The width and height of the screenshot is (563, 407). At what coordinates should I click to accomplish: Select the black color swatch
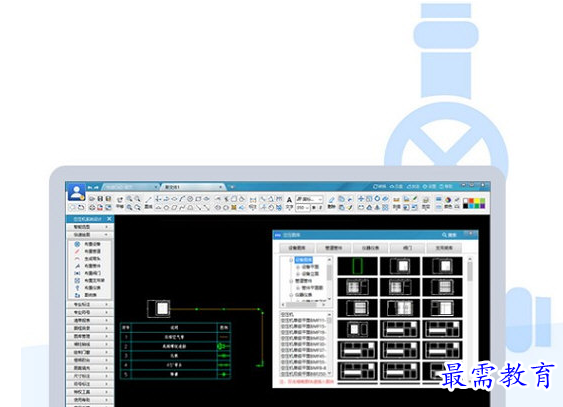pos(466,206)
